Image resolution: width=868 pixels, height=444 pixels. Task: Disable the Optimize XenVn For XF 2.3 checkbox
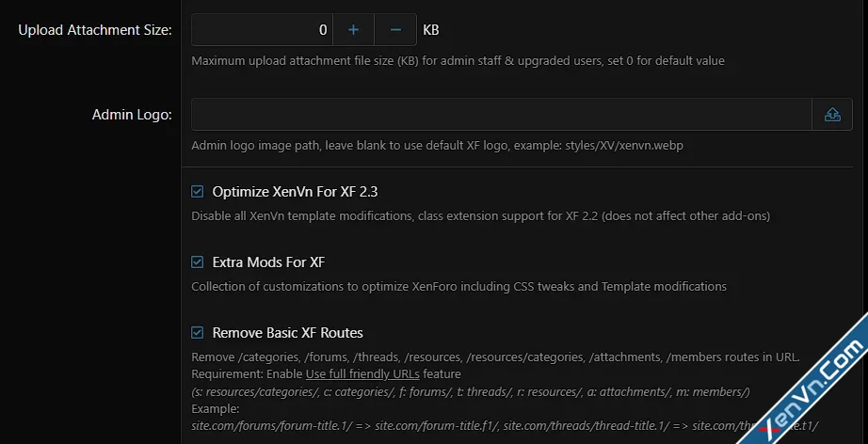[x=198, y=192]
